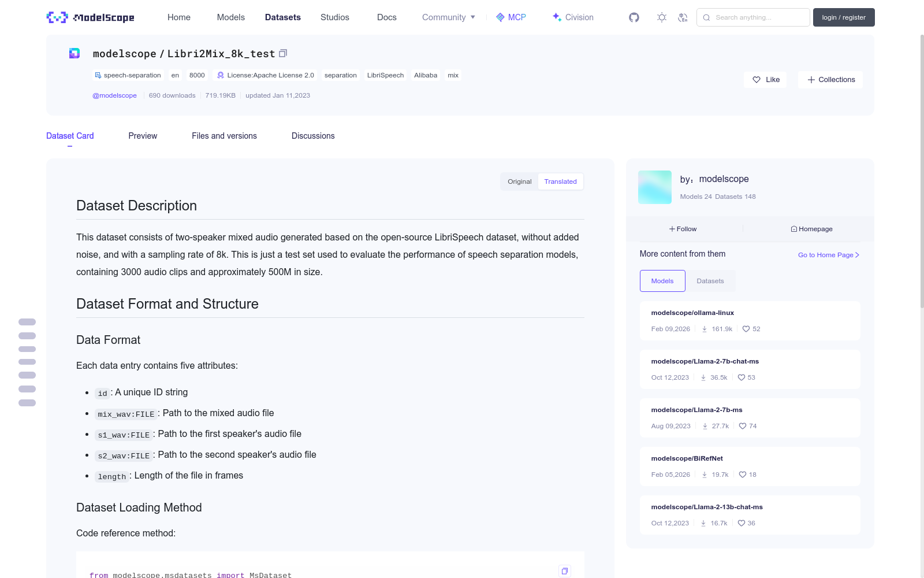Expand the Community dropdown menu
The height and width of the screenshot is (578, 924).
pyautogui.click(x=449, y=17)
